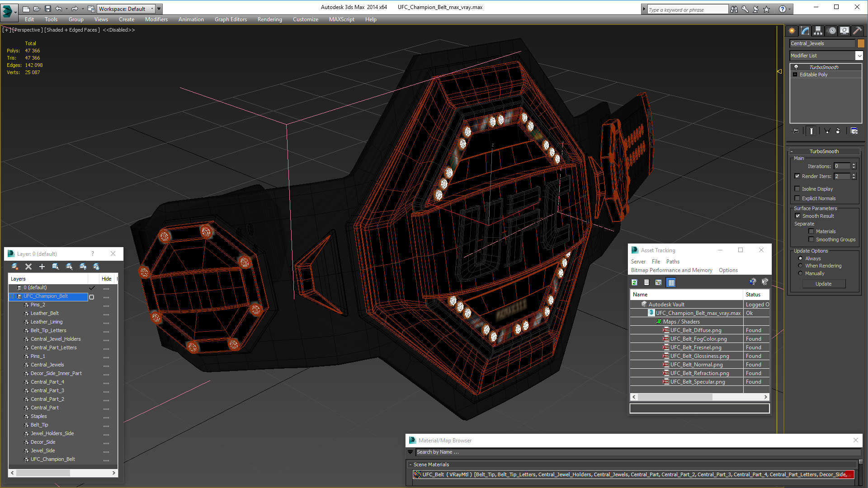The width and height of the screenshot is (868, 488).
Task: Open the Central_Jewels object color swatch
Action: [861, 43]
